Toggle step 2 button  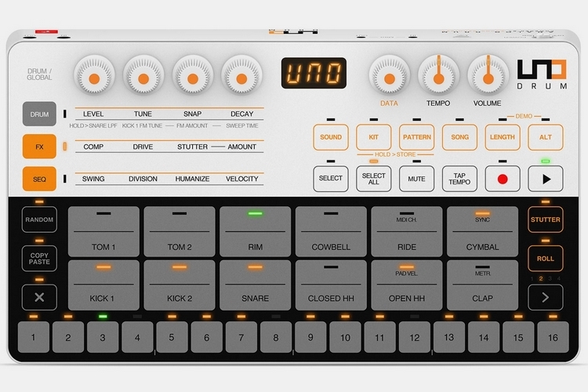[68, 337]
